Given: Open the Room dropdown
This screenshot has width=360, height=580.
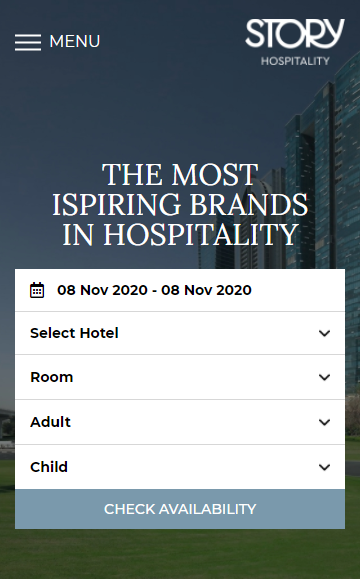Looking at the screenshot, I should (x=180, y=377).
